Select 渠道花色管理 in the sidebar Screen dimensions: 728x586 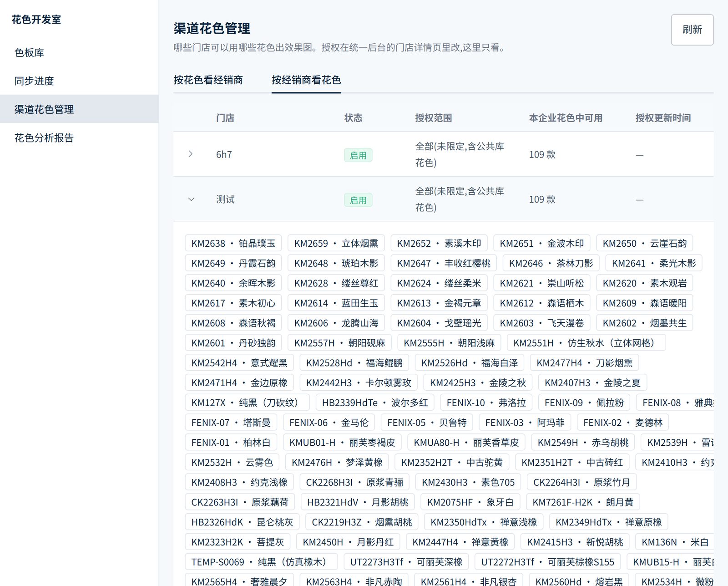coord(79,109)
